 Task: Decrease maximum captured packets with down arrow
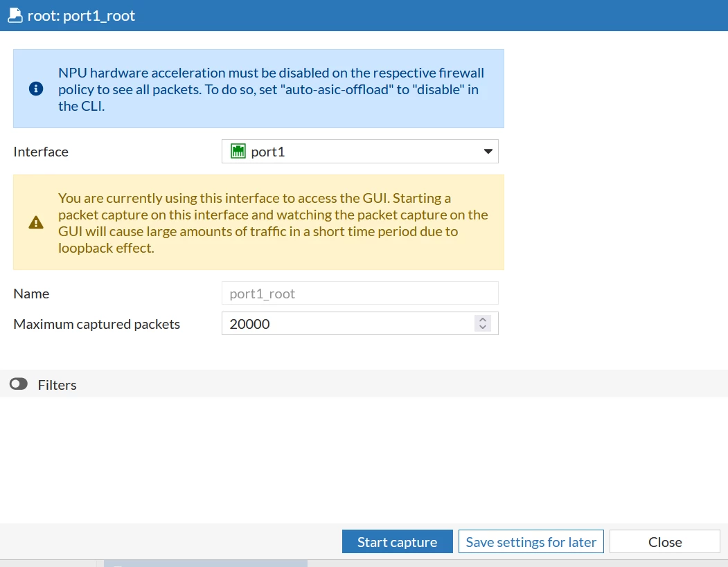(x=482, y=327)
